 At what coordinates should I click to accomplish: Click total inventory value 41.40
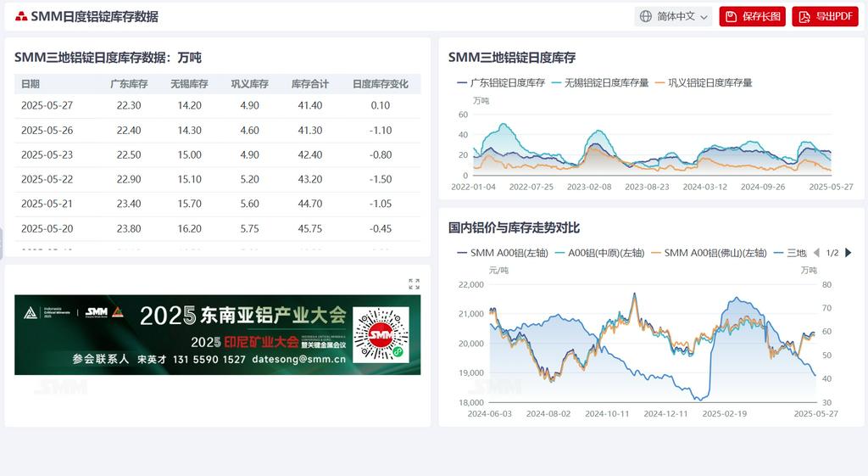coord(310,105)
